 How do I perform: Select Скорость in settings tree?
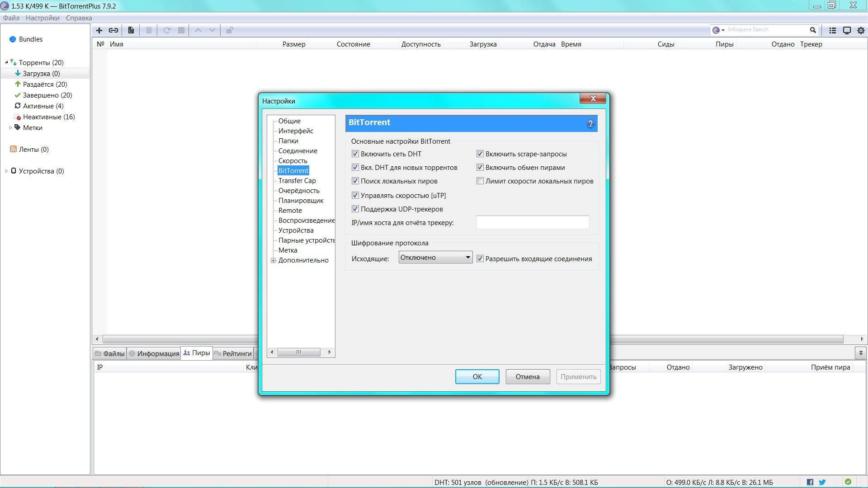click(x=292, y=161)
